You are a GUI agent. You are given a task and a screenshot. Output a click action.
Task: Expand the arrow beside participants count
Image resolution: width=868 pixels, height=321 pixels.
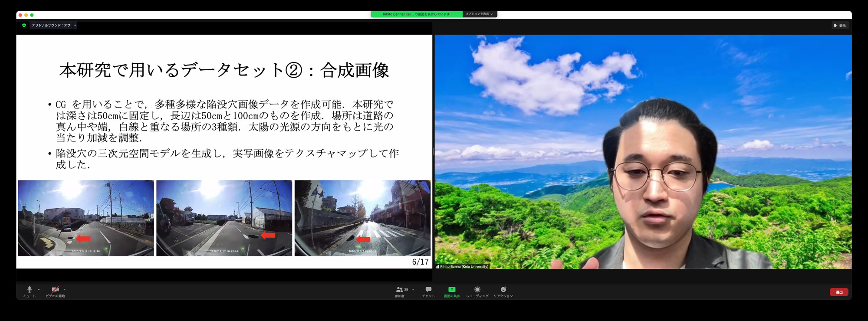tap(413, 289)
